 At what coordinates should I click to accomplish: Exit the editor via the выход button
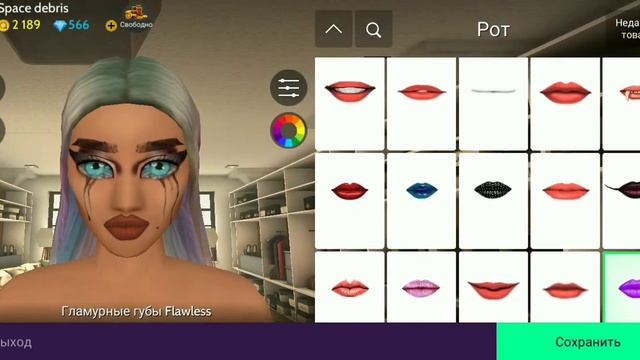16,342
